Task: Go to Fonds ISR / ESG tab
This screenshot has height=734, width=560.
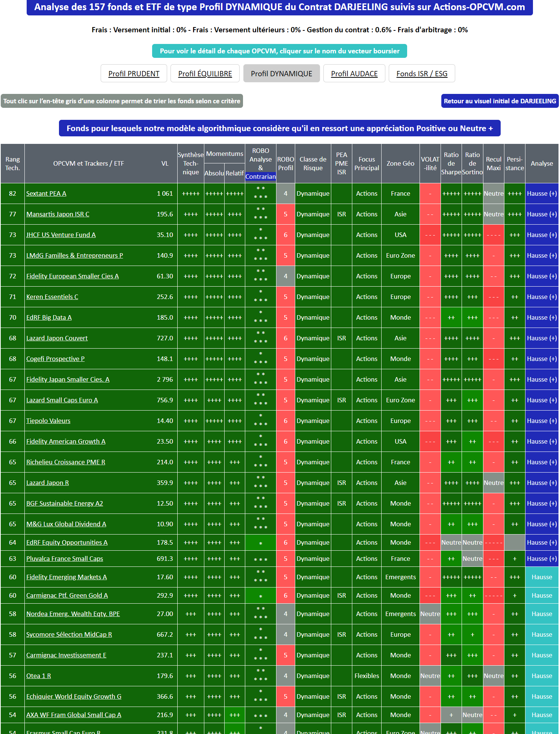Action: coord(422,74)
